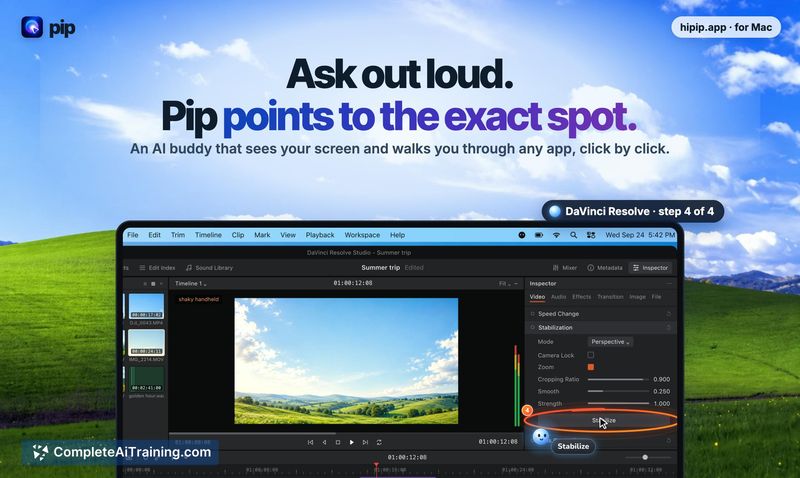This screenshot has width=800, height=478.
Task: Click the Cropping Ratio value 0.900
Action: coord(661,380)
